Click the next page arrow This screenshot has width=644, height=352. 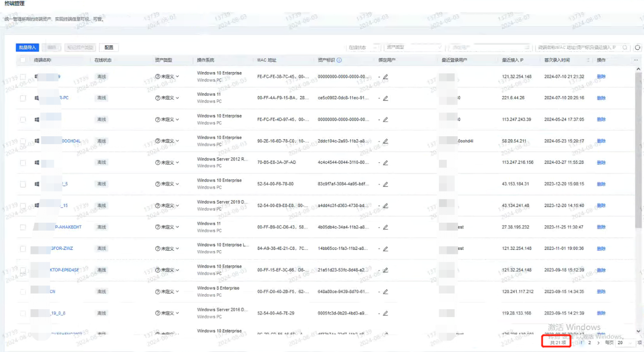(x=598, y=343)
